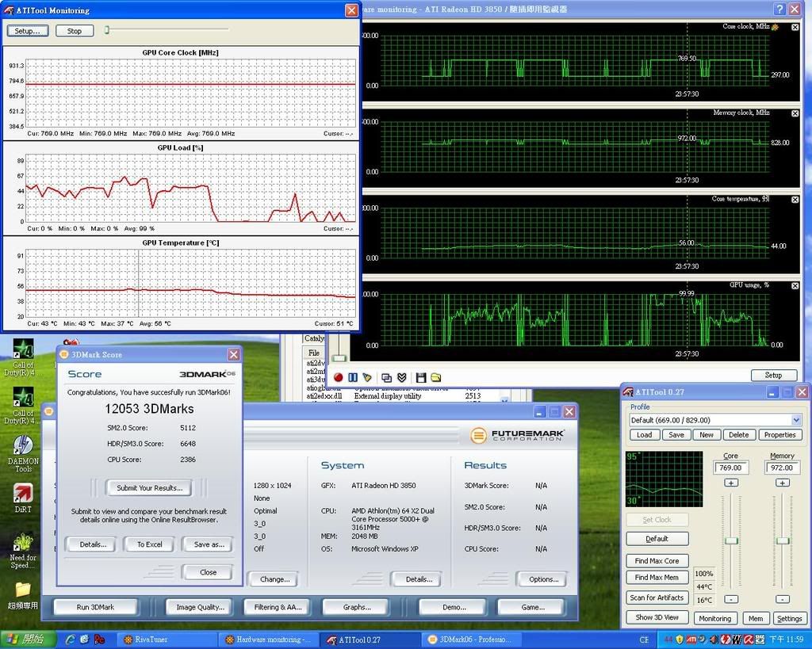Export score with To Excel button

coord(150,544)
